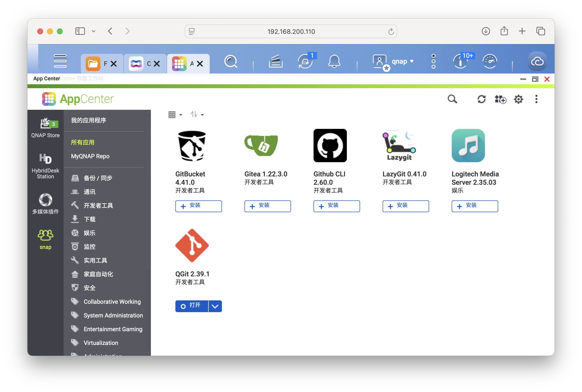The height and width of the screenshot is (392, 582).
Task: Select 多媒体插件 in sidebar
Action: pos(46,204)
